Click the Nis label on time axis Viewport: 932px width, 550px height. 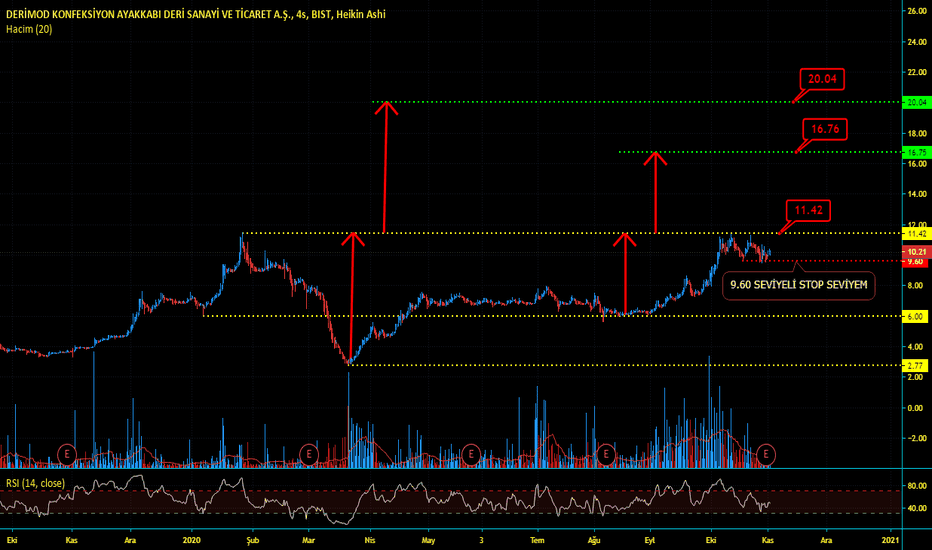point(370,540)
